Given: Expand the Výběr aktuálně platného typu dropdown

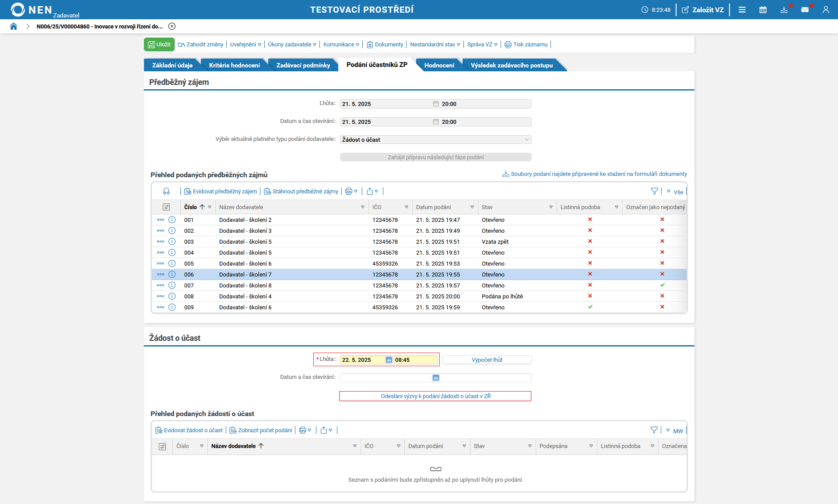Looking at the screenshot, I should tap(526, 140).
